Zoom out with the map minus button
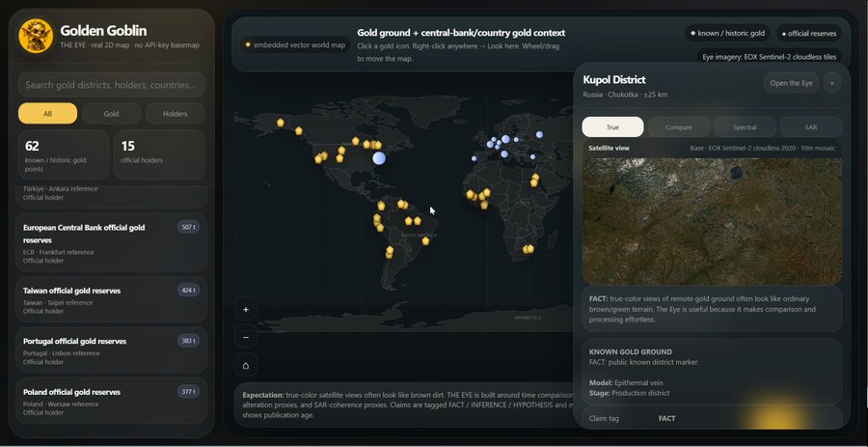 point(246,337)
